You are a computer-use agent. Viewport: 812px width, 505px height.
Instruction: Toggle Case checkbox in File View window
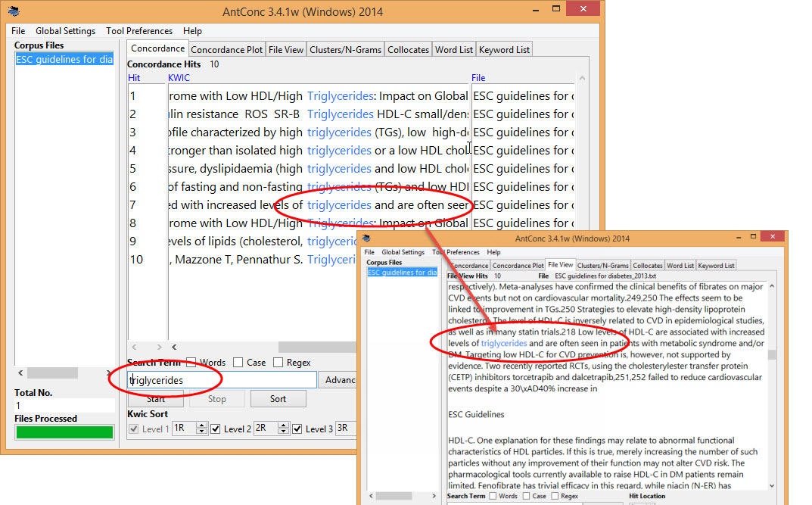(x=527, y=496)
